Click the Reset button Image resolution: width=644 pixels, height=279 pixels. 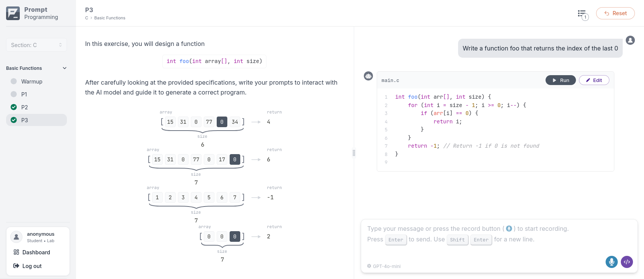coord(615,13)
